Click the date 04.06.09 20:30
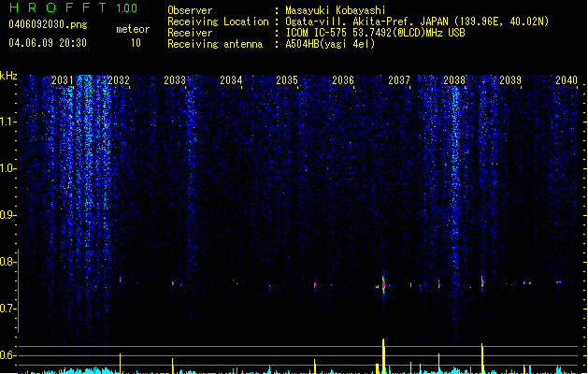This screenshot has width=588, height=374. tap(48, 43)
